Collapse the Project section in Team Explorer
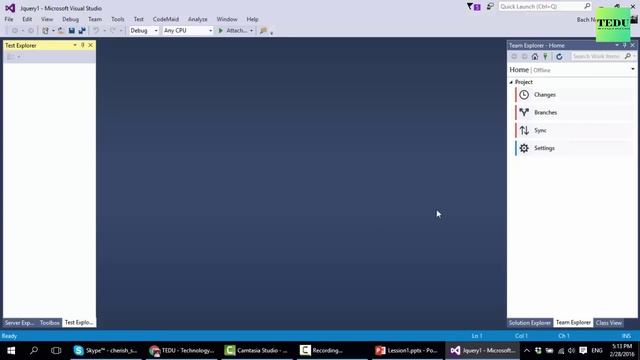Screen dimensions: 640x360 click(511, 82)
